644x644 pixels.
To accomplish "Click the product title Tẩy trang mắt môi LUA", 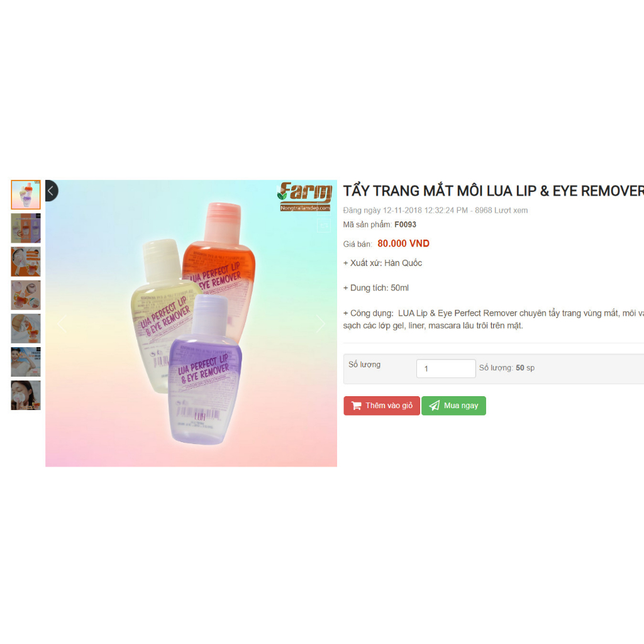I will pos(493,191).
